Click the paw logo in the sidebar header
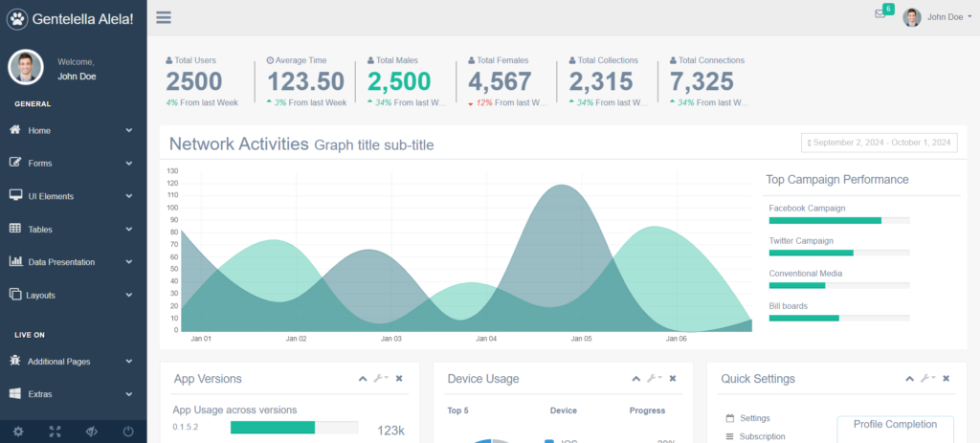The image size is (980, 443). tap(17, 18)
